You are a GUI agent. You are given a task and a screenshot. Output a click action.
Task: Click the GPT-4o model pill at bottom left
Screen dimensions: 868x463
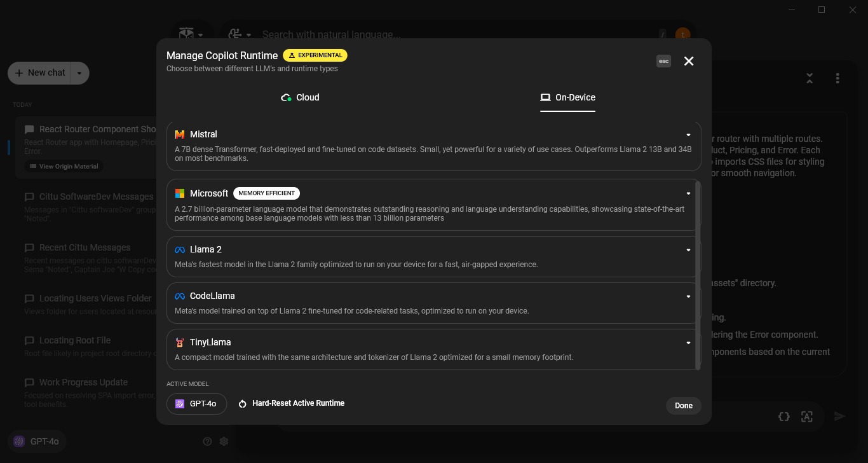tap(36, 441)
